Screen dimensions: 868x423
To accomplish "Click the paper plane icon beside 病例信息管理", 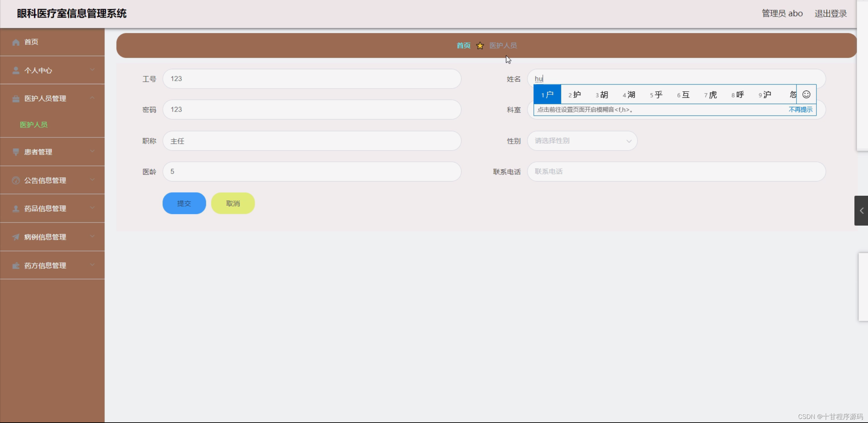I will point(16,237).
